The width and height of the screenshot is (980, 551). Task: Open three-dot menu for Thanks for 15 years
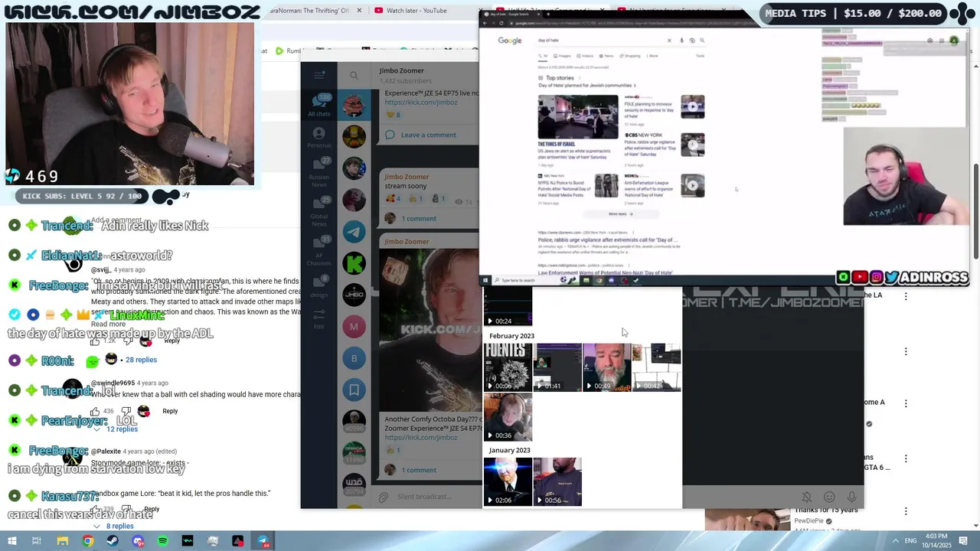tap(906, 511)
